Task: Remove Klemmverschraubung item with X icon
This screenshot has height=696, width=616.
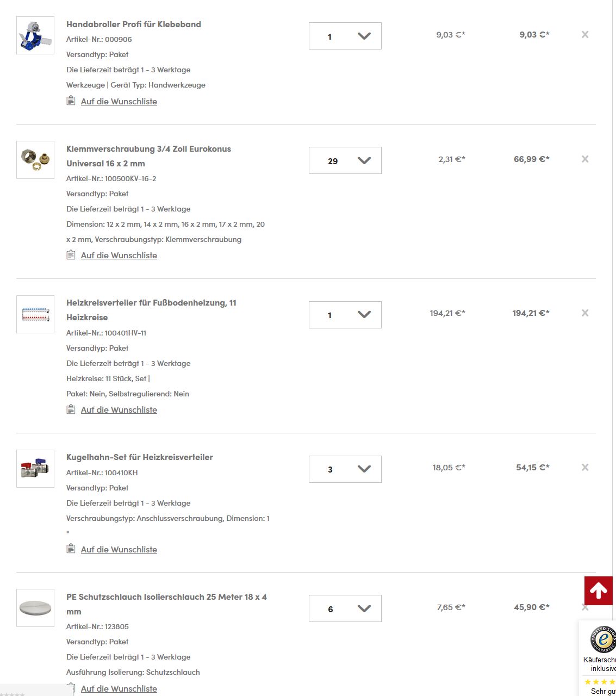Action: (585, 159)
